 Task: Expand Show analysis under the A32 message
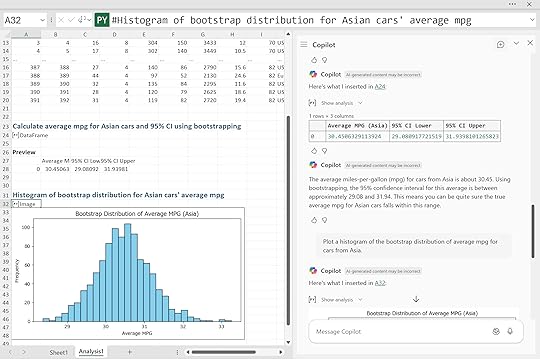click(342, 300)
